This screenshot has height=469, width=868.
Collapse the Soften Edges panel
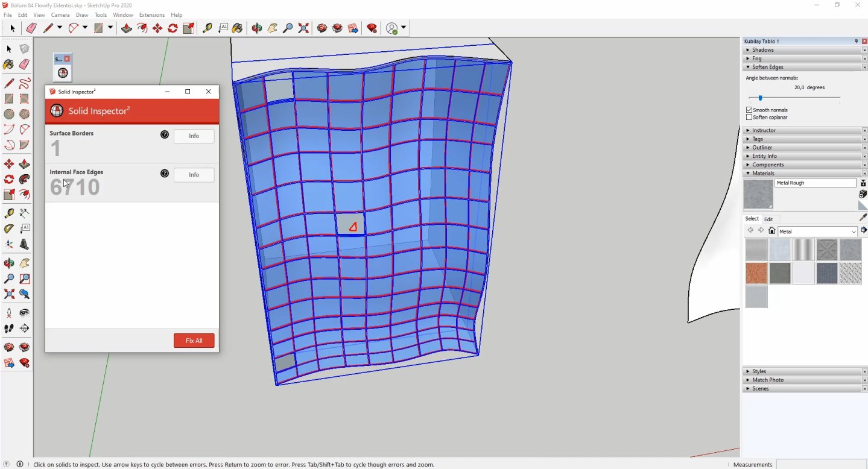(767, 67)
